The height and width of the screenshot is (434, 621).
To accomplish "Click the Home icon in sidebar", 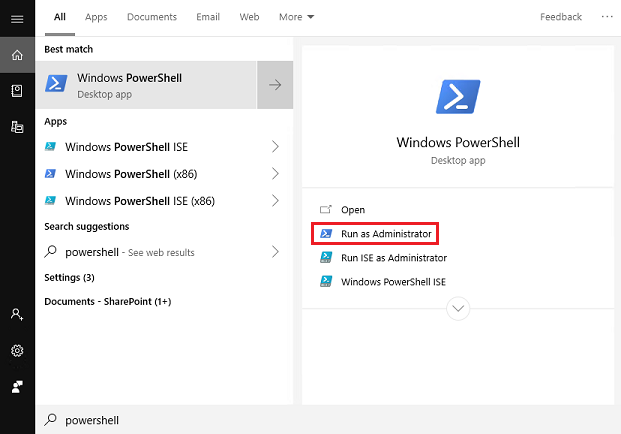I will pos(17,54).
